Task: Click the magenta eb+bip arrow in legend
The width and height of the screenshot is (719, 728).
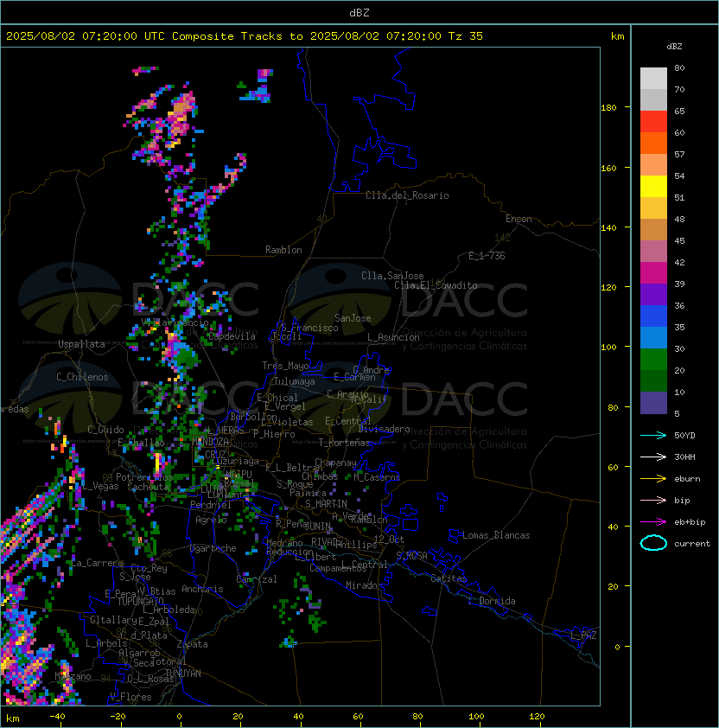Action: 653,522
